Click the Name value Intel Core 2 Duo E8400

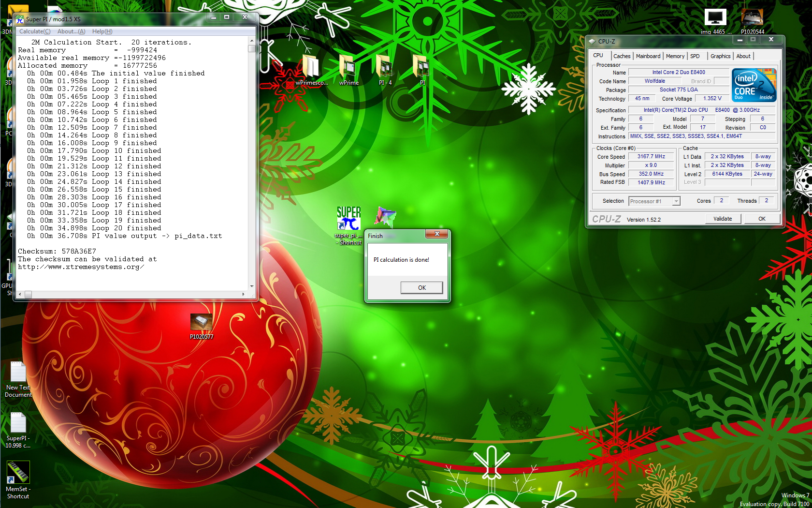coord(679,72)
